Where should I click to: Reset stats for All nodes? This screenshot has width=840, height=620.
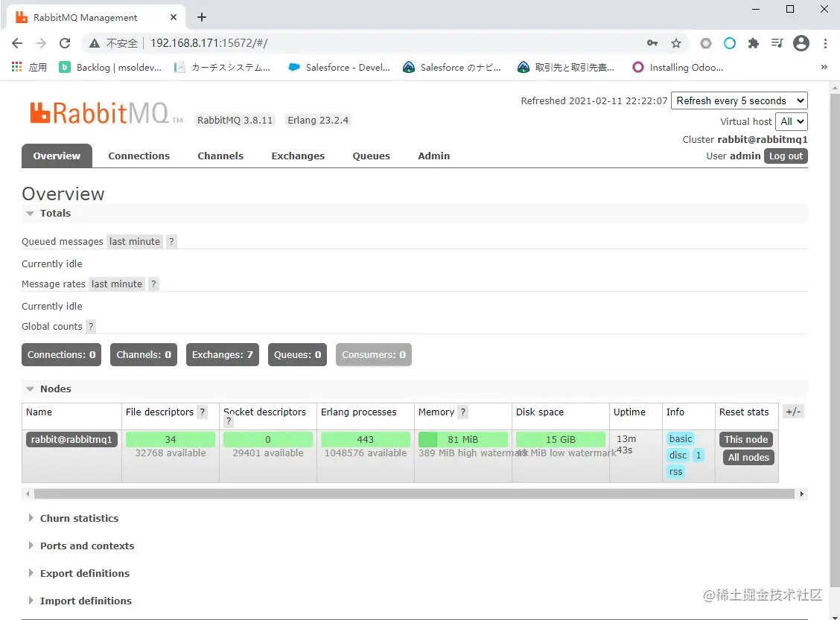point(748,457)
